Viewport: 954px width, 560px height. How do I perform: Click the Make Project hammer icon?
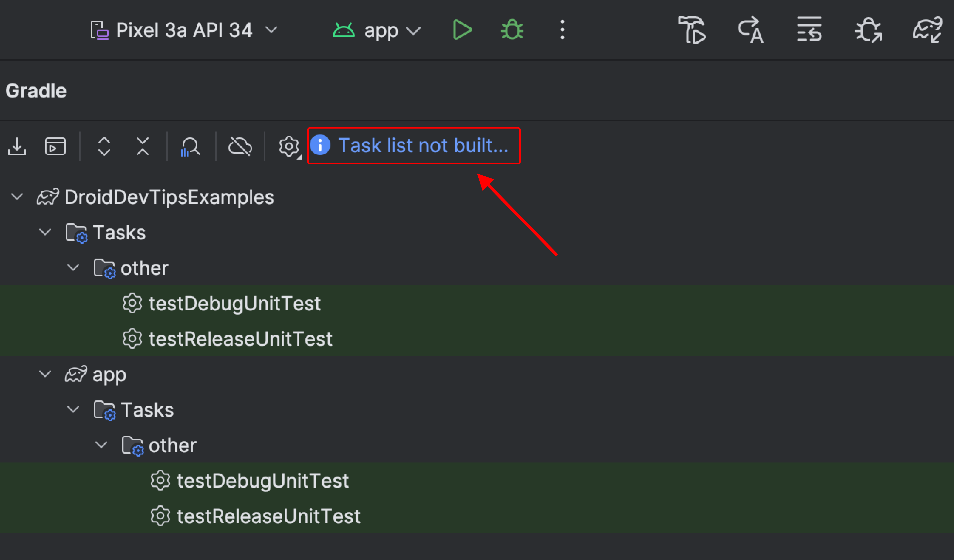tap(692, 30)
